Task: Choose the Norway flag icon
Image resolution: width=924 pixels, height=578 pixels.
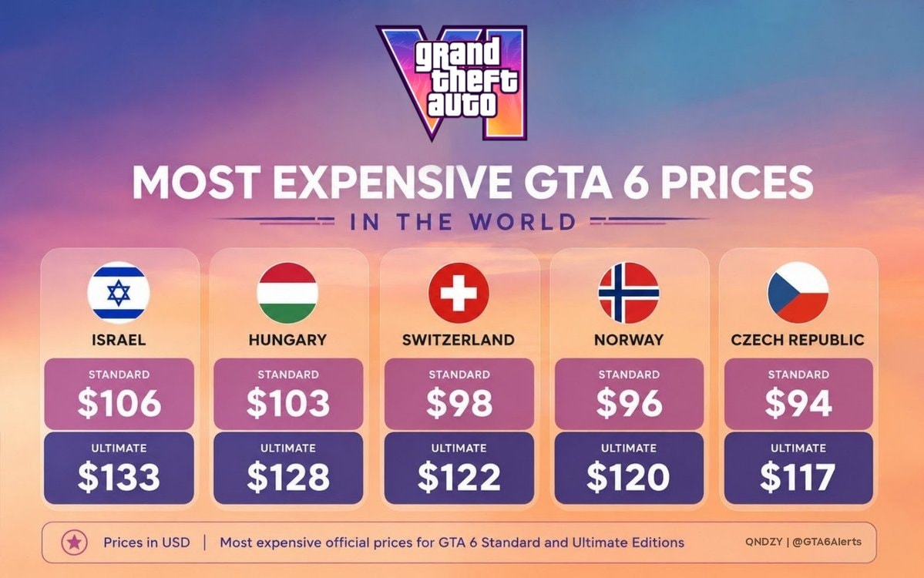Action: tap(629, 292)
